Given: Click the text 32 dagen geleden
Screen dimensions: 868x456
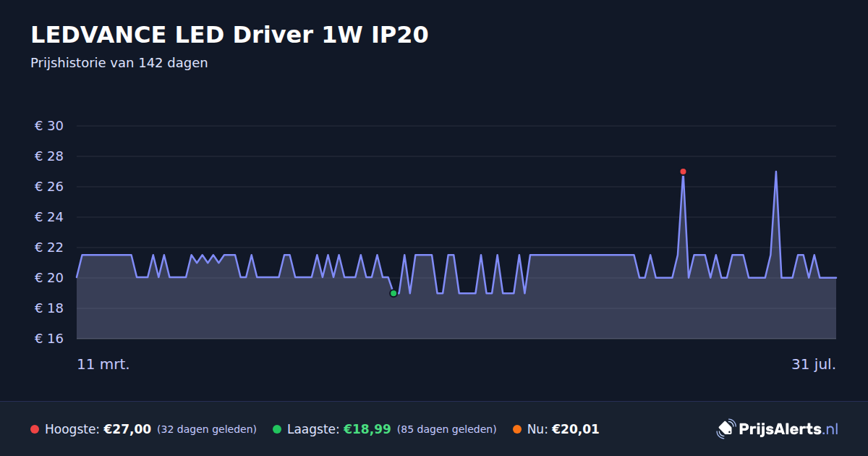Looking at the screenshot, I should click(x=207, y=429).
